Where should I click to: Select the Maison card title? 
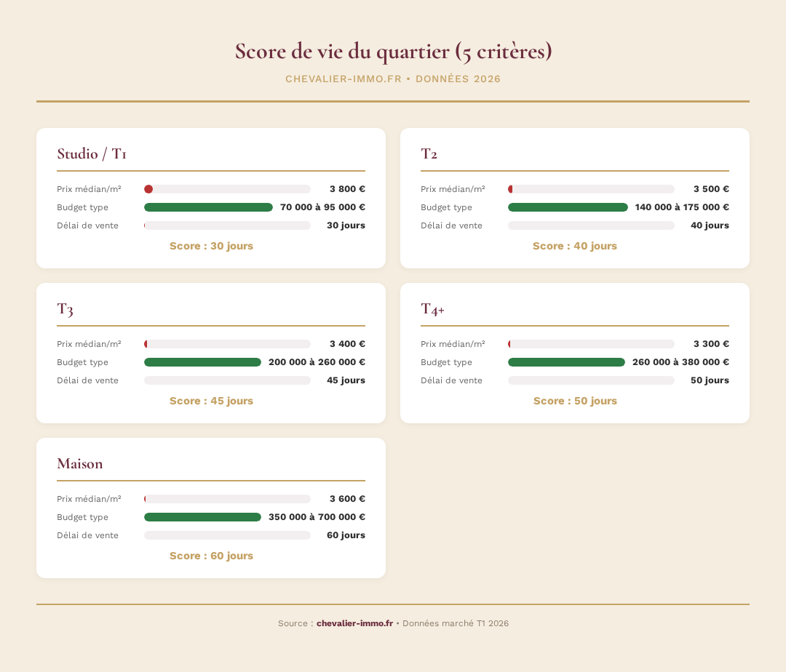coord(80,463)
